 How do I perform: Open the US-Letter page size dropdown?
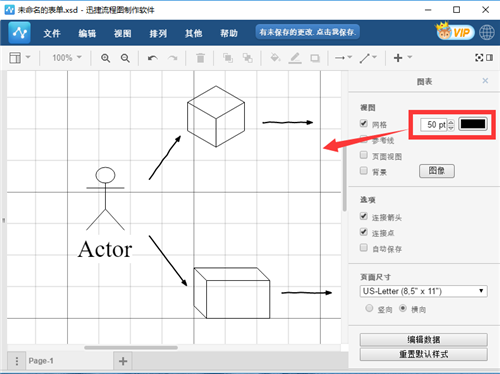pos(423,291)
